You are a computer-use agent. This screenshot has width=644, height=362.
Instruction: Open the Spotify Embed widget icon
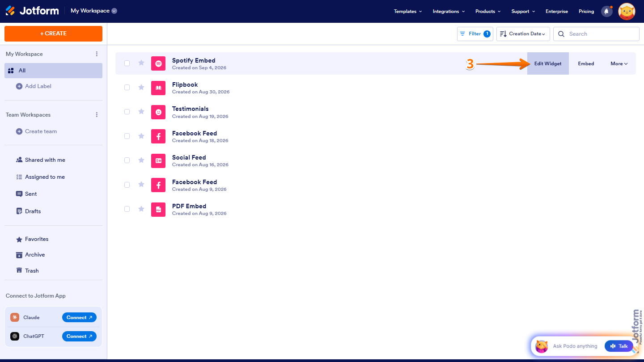tap(158, 63)
